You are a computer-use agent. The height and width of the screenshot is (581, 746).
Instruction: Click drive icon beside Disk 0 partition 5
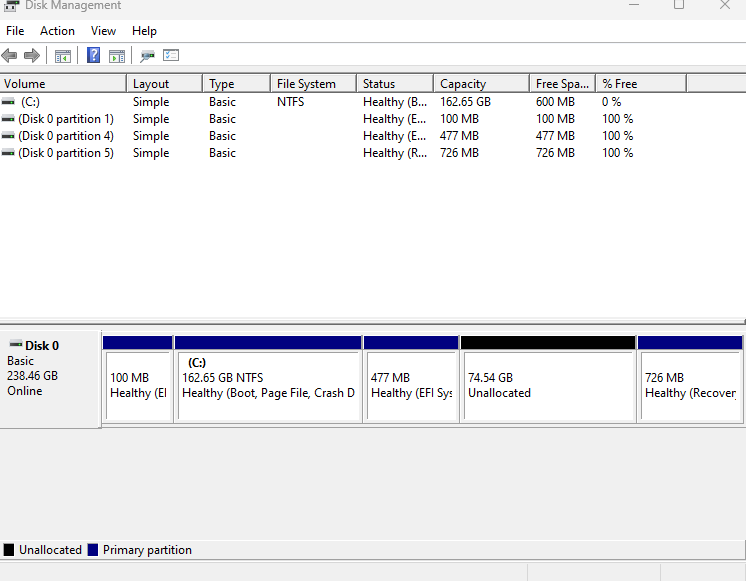click(x=8, y=153)
